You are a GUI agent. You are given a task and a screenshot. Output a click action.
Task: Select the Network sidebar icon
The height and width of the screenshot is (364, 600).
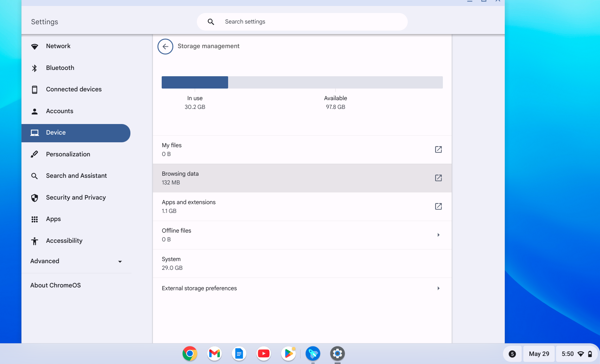pyautogui.click(x=35, y=46)
